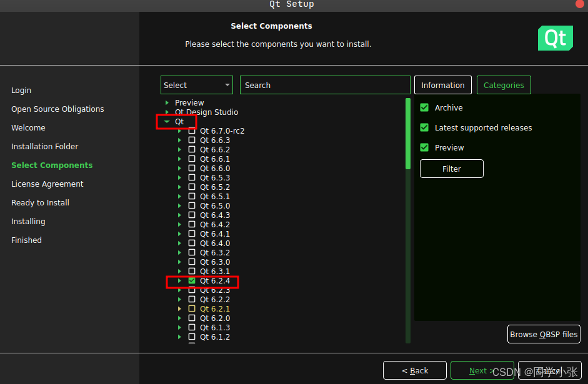Proceed with the Next button
Image resolution: width=588 pixels, height=384 pixels.
(482, 370)
